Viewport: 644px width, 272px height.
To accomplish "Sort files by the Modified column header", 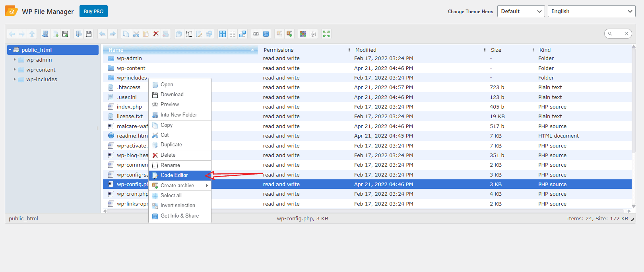I will [366, 50].
